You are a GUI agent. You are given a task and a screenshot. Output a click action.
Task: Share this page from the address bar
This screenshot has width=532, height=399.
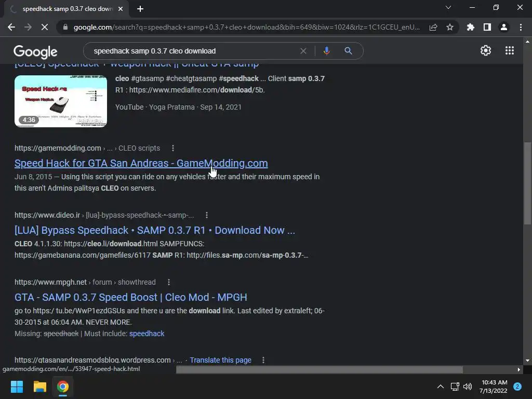click(433, 27)
